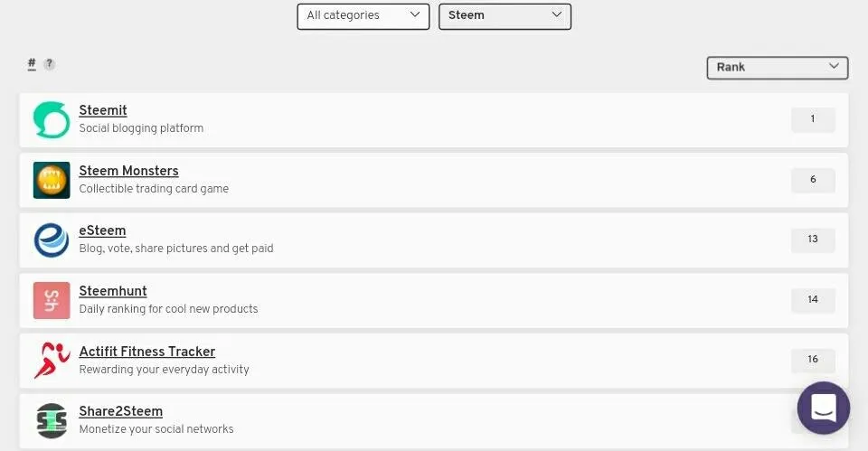Open the Steem platform dropdown

coord(505,16)
